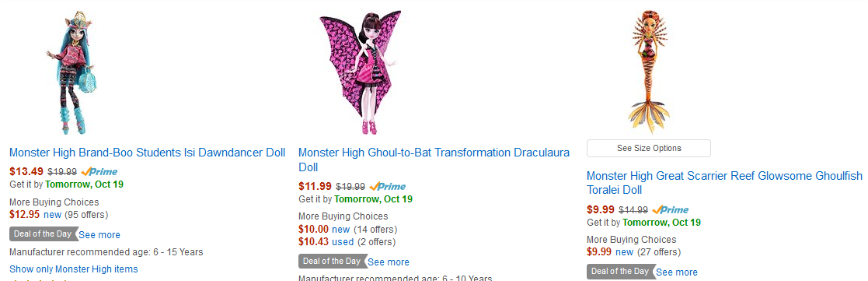Click Deal of the Day badge for Draculaura

[332, 261]
